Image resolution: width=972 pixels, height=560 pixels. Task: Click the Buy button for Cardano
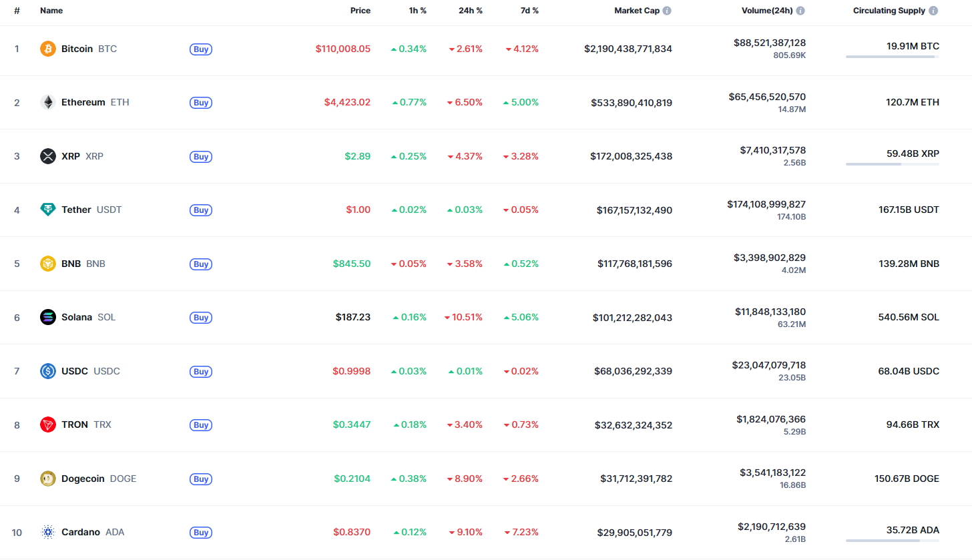tap(201, 533)
